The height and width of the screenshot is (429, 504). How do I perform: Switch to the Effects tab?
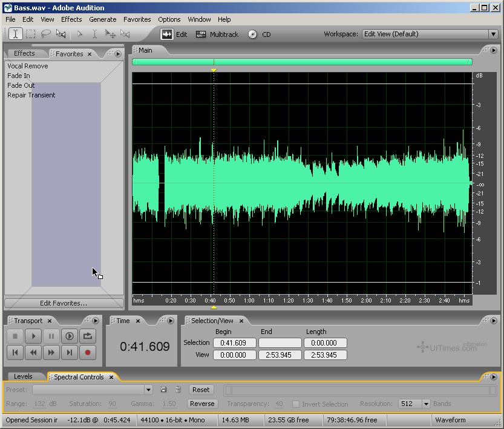pos(24,53)
